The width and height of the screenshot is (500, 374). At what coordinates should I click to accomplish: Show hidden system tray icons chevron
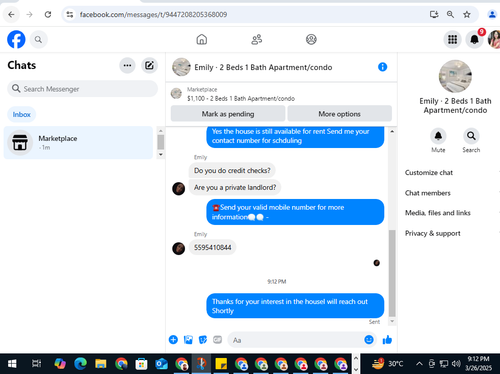[419, 364]
